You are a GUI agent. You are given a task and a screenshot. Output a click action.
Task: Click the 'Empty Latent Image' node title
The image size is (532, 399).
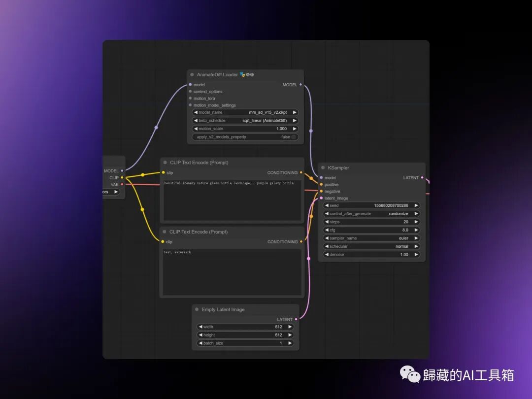[223, 309]
